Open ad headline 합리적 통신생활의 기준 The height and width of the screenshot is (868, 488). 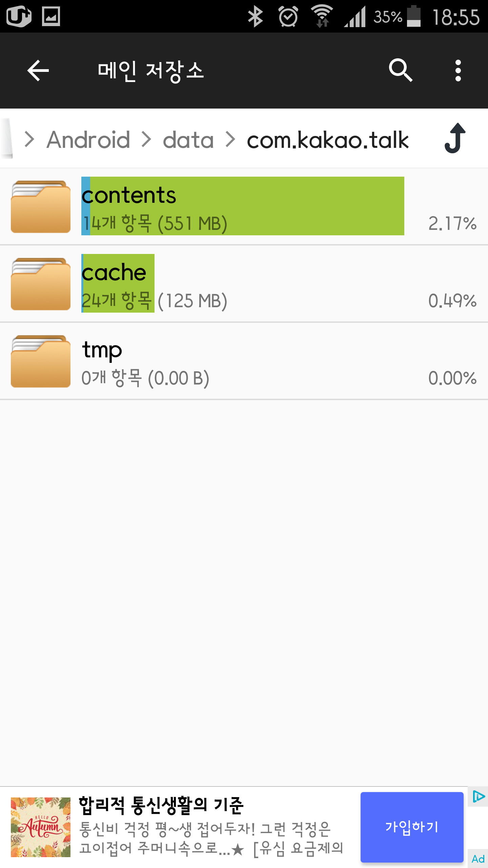coord(161,806)
